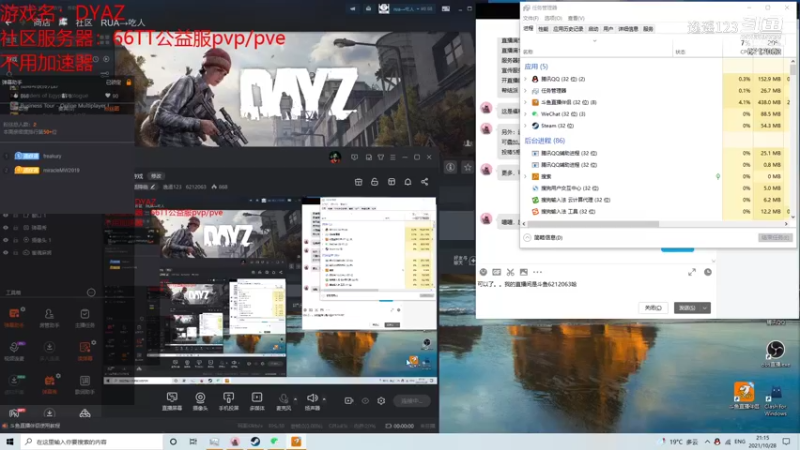This screenshot has width=800, height=450.
Task: Toggle visibility of last source in list
Action: tap(6, 253)
